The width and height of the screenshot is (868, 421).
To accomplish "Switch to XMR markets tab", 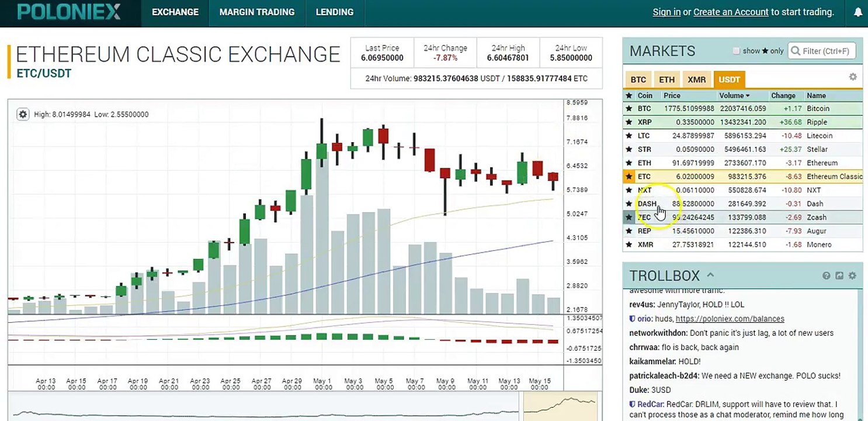I will point(697,80).
